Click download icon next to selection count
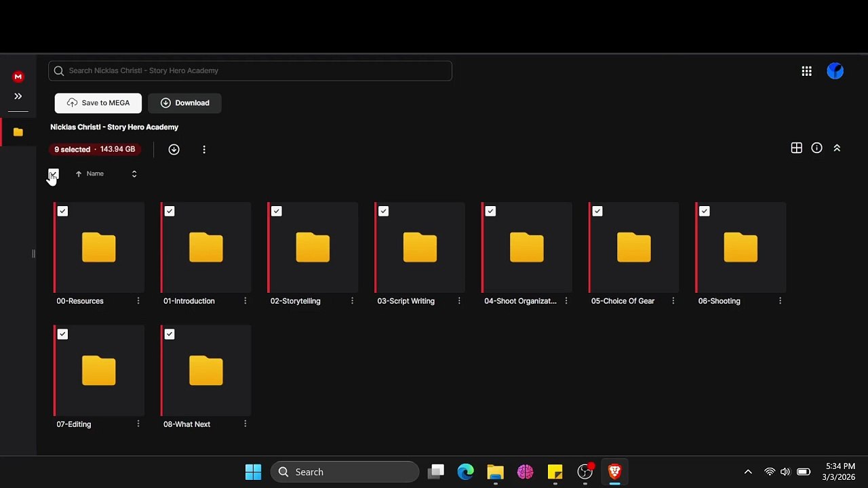 174,149
